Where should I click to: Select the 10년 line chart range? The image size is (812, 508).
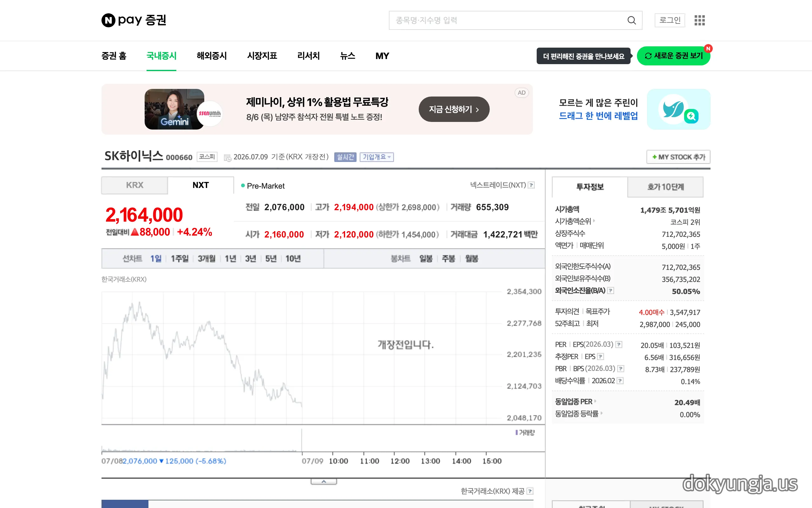point(293,259)
